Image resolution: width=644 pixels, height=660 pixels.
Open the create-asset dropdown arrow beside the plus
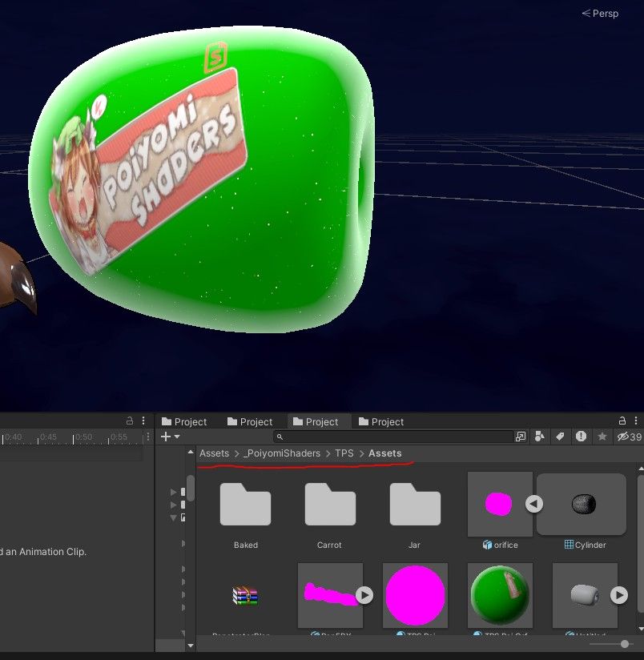[x=177, y=437]
